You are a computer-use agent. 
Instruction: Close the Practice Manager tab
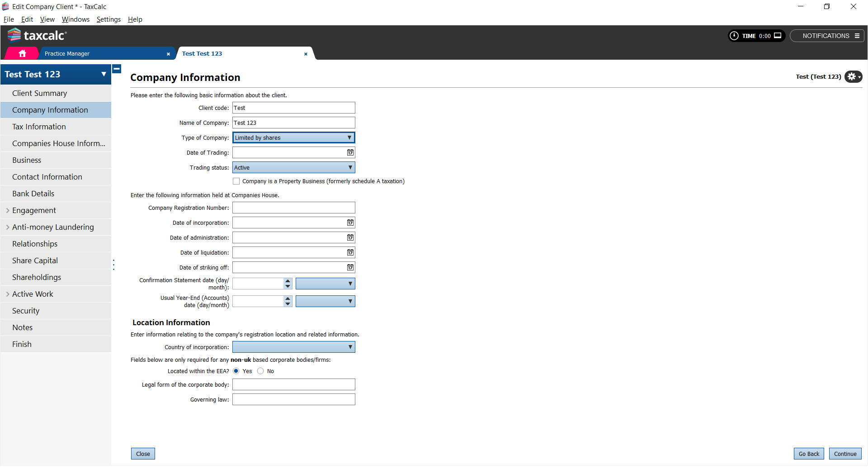(x=168, y=54)
